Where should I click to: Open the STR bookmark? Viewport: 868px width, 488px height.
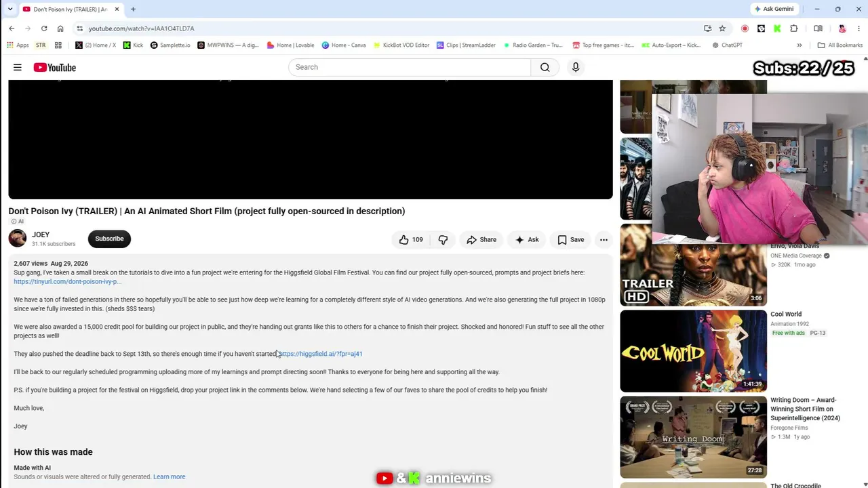point(41,45)
